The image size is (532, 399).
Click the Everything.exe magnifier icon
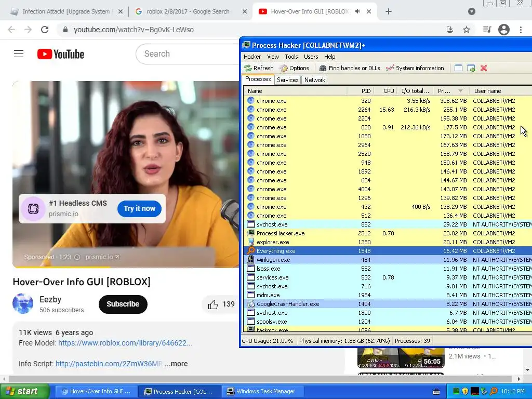click(x=251, y=251)
